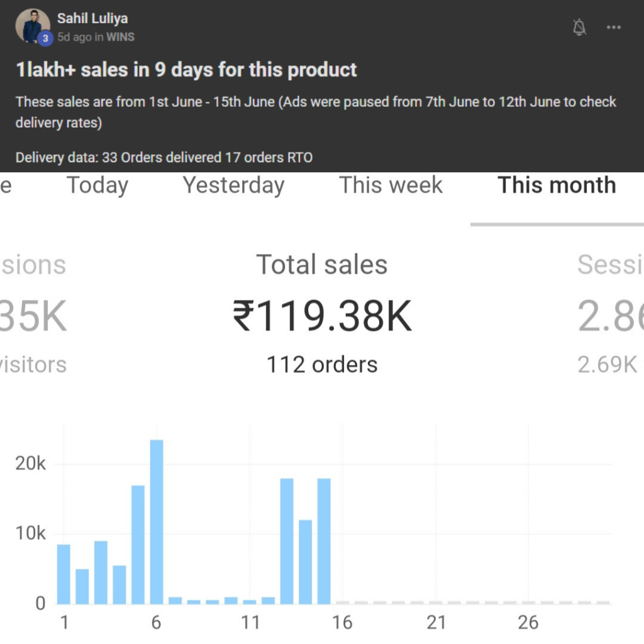
Task: Click the sales bar for day 15
Action: coord(324,541)
